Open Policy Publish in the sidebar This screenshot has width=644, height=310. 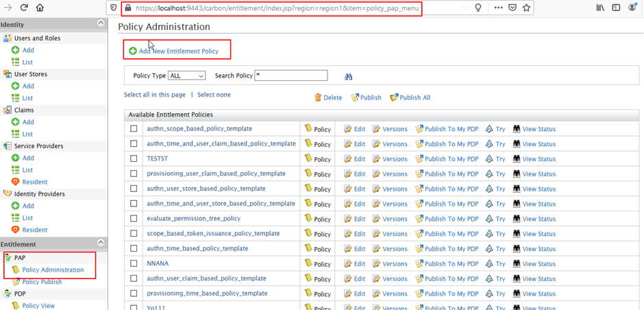coord(42,282)
